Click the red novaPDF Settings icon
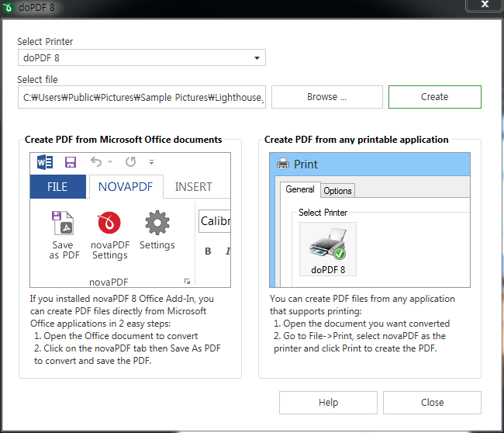Image resolution: width=504 pixels, height=433 pixels. point(109,223)
